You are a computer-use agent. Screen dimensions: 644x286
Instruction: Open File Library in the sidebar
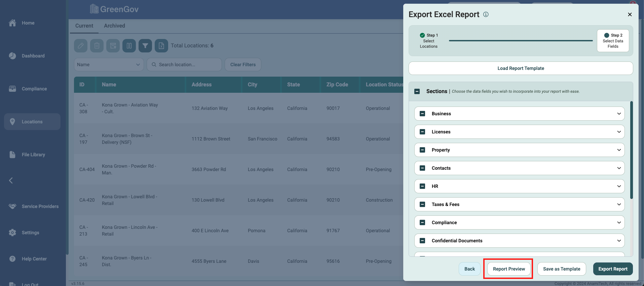point(33,155)
